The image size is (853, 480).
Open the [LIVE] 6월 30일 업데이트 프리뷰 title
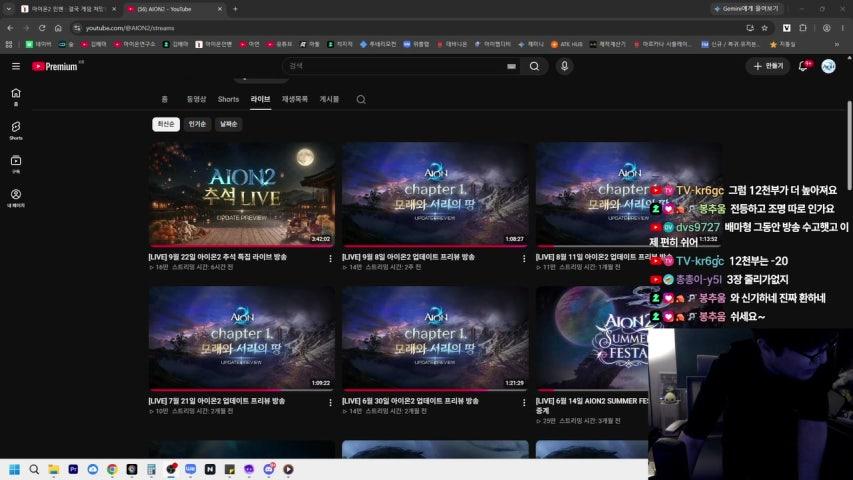(411, 401)
